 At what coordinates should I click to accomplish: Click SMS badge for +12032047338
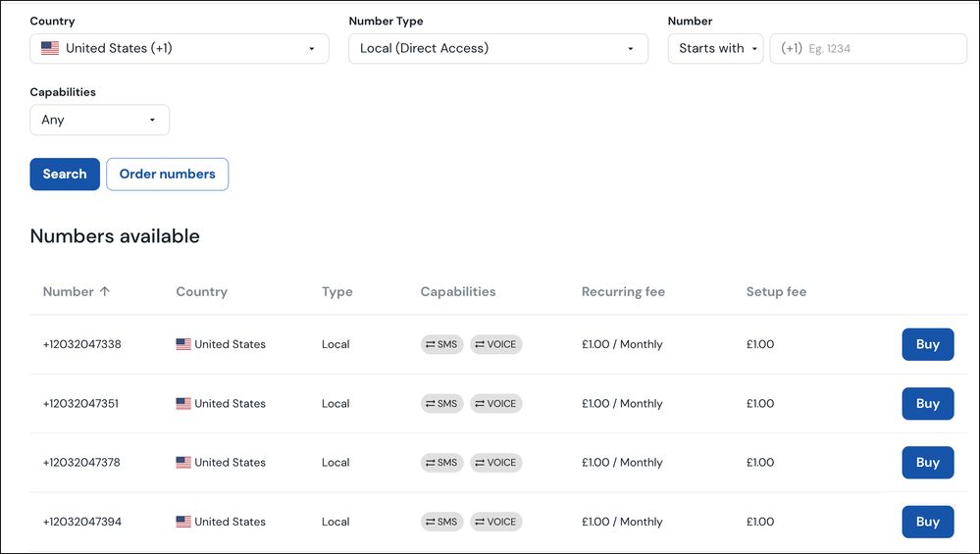(x=441, y=344)
